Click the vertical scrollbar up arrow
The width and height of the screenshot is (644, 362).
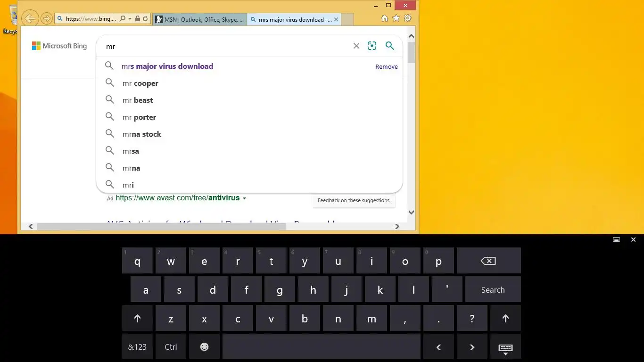coord(411,36)
